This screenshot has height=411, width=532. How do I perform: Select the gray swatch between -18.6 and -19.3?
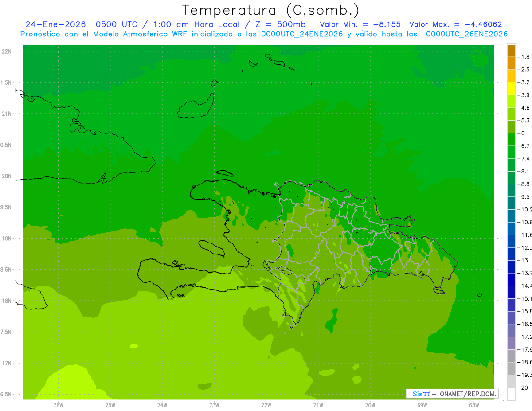pos(511,368)
